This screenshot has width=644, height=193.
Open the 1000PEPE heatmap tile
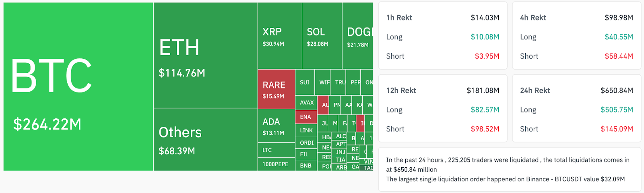click(x=276, y=164)
